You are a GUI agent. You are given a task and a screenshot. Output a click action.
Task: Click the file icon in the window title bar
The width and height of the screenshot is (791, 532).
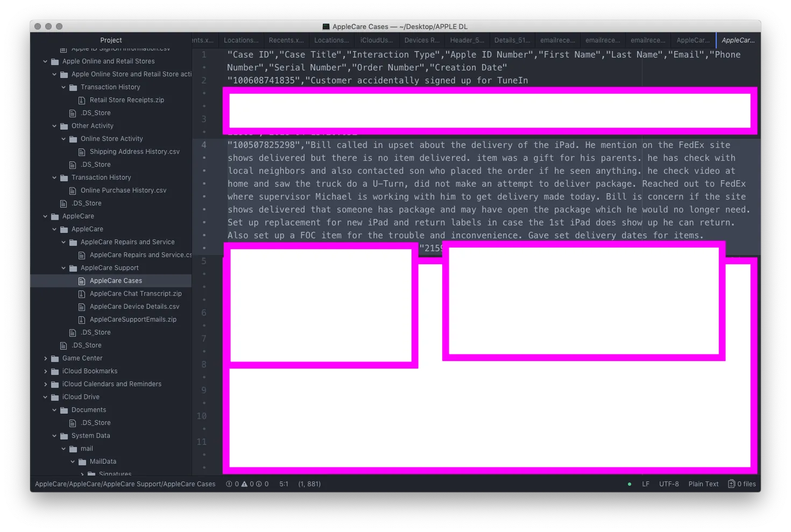(x=326, y=26)
